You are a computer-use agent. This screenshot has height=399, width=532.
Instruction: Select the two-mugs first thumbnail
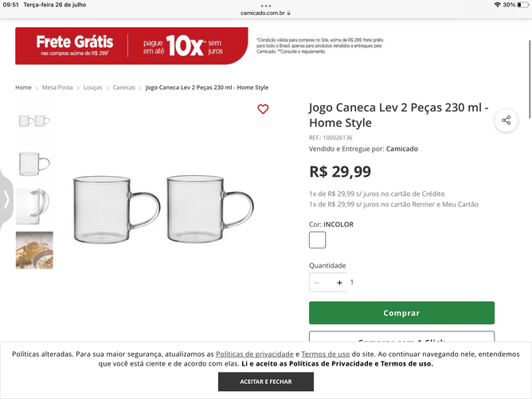pos(34,120)
